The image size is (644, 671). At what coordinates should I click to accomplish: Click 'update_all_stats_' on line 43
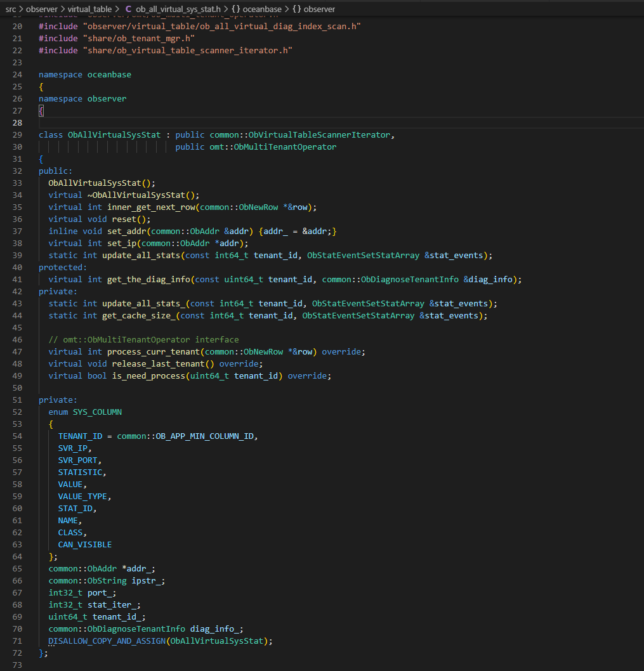tap(143, 303)
